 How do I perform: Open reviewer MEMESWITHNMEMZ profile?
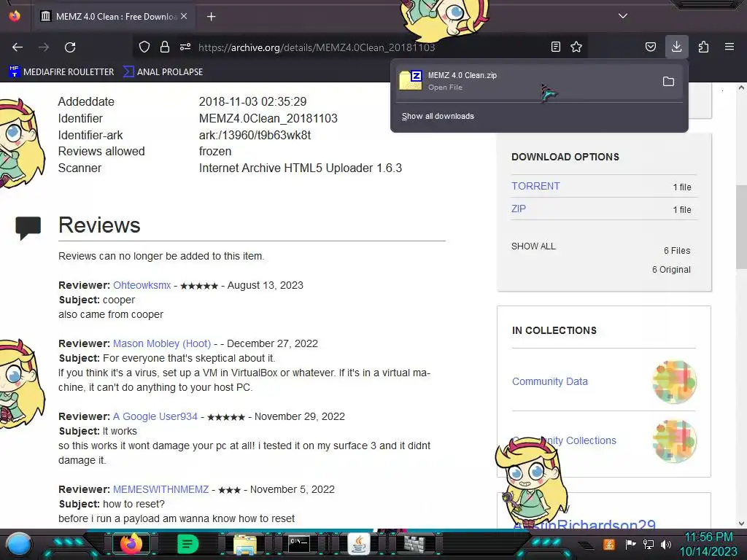pos(161,489)
